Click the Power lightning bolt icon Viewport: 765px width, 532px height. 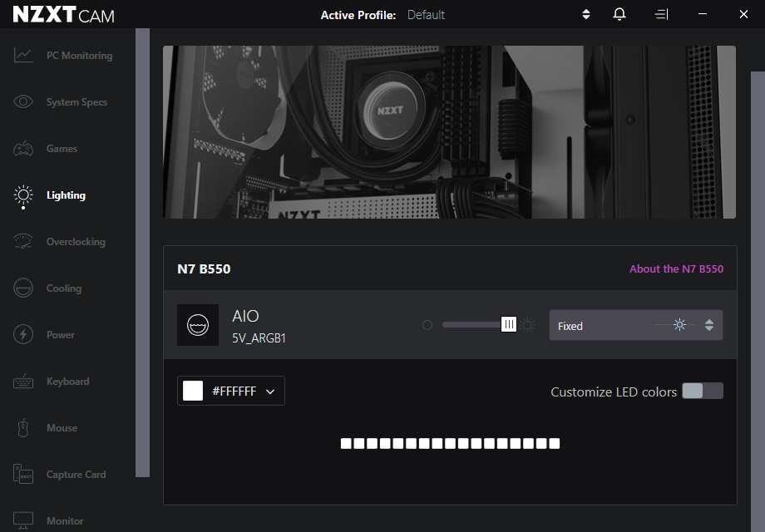(23, 335)
